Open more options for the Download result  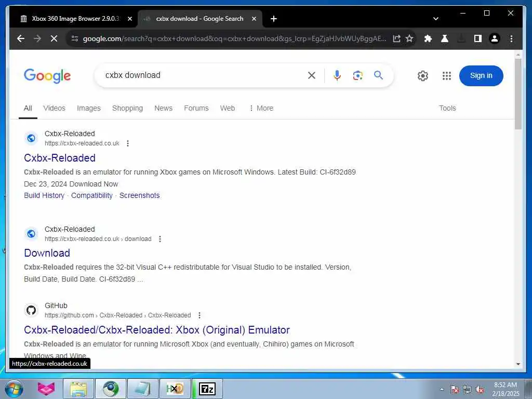(160, 239)
